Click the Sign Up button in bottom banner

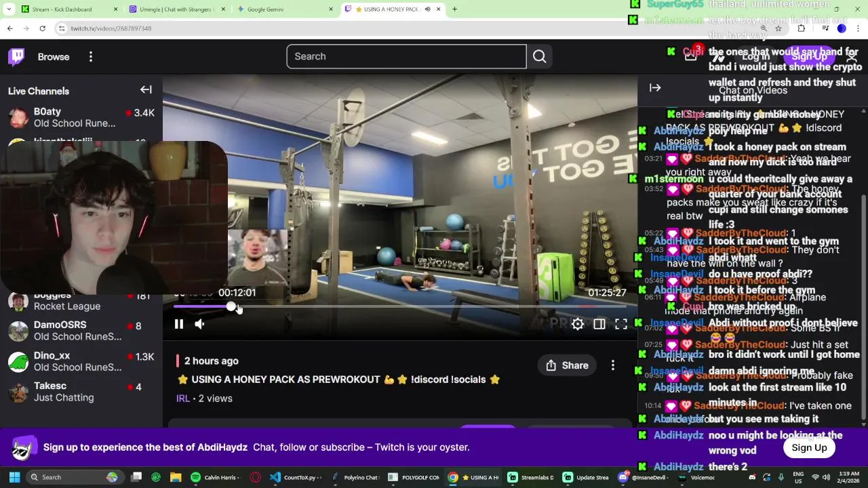[809, 447]
